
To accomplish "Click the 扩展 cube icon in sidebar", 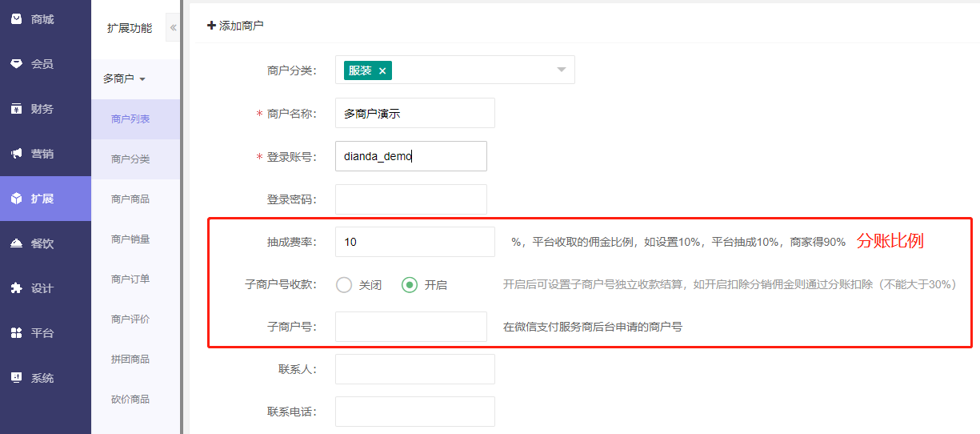I will 16,199.
